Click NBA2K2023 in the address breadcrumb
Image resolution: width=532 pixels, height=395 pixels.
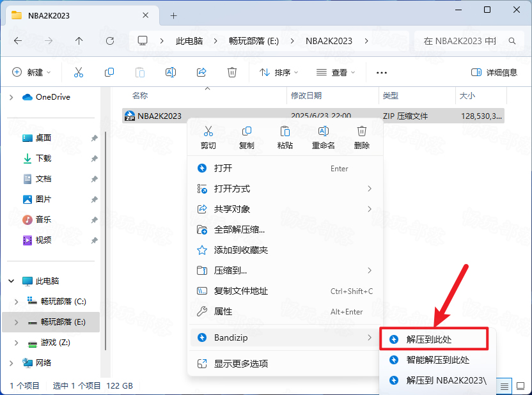click(x=329, y=41)
